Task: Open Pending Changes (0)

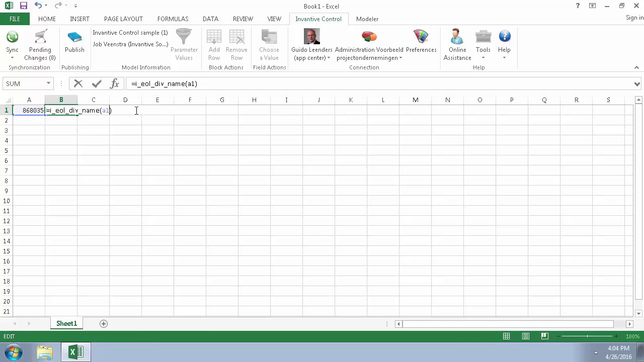Action: click(40, 45)
